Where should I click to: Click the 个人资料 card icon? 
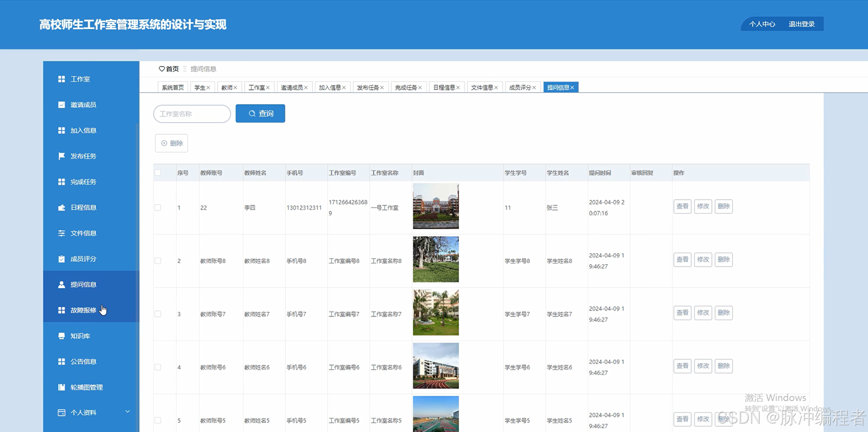(61, 413)
